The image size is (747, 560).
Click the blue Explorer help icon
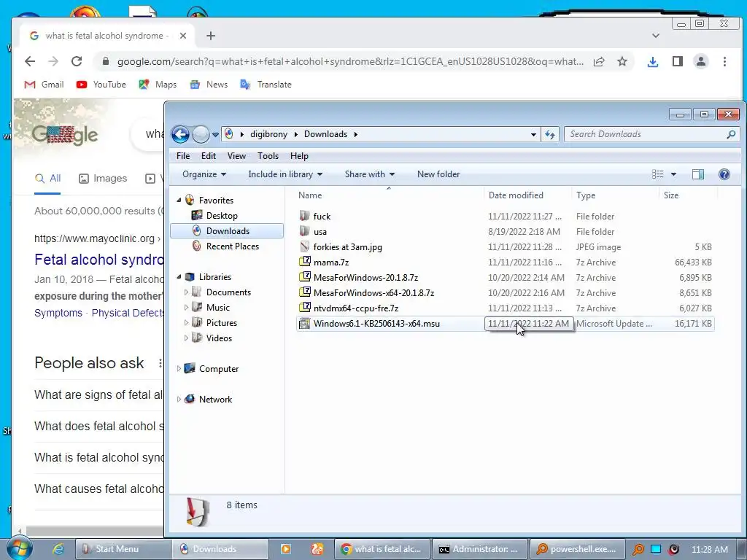click(x=724, y=174)
